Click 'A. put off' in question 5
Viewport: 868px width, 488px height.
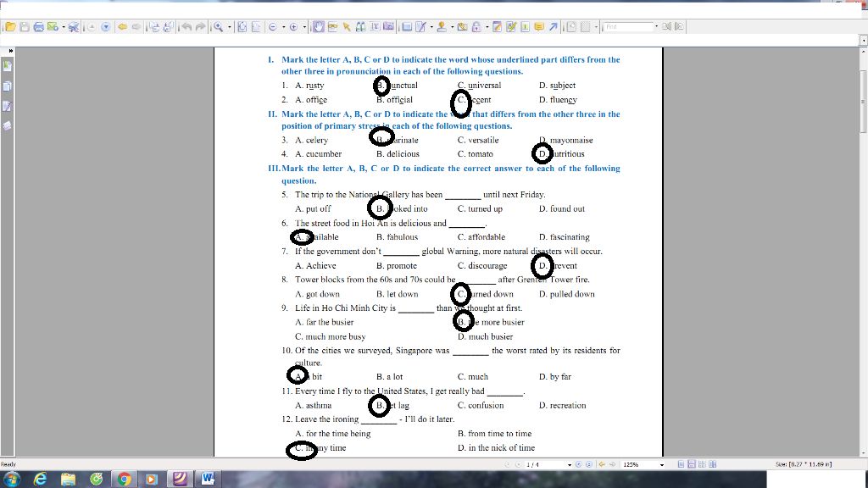pyautogui.click(x=313, y=208)
